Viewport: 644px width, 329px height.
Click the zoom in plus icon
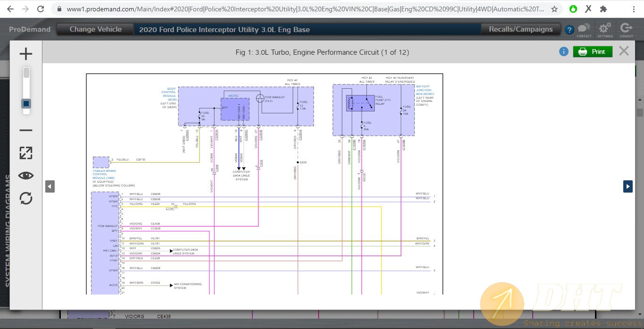[26, 54]
